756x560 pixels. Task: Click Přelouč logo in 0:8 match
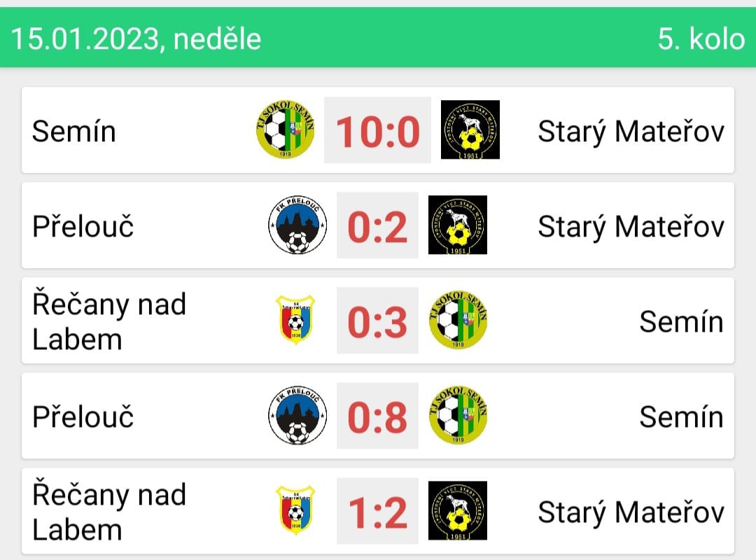point(297,415)
